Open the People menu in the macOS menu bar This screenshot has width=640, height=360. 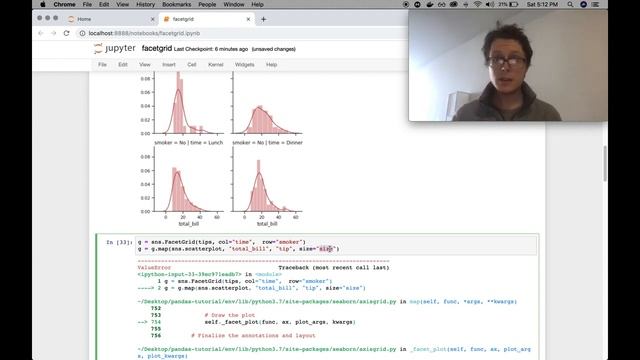pos(207,4)
